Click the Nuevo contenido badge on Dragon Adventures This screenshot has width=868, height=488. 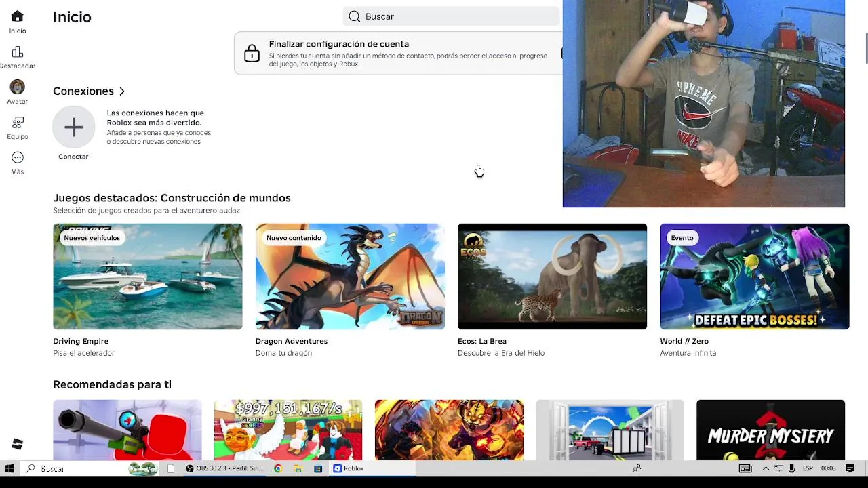pos(294,238)
